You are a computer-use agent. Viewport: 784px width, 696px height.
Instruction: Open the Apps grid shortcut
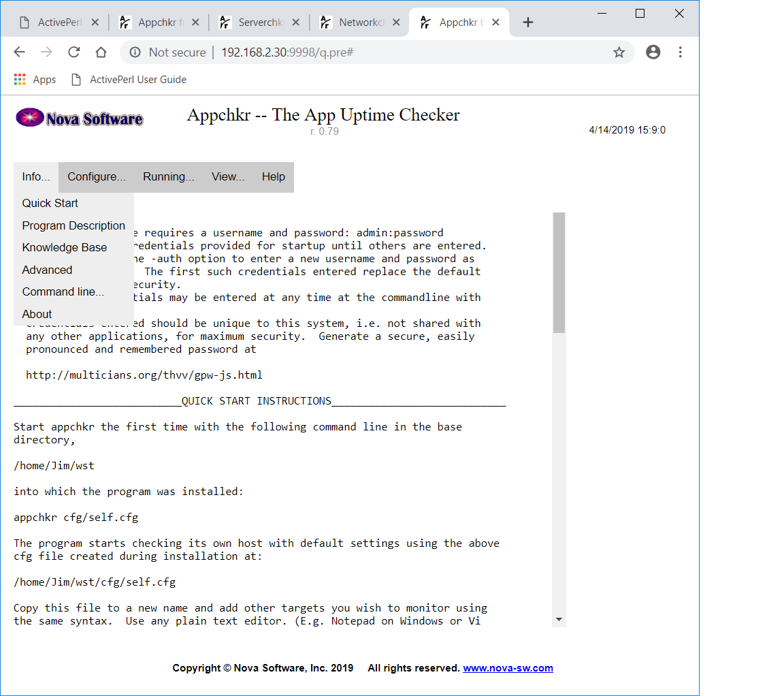pyautogui.click(x=35, y=80)
